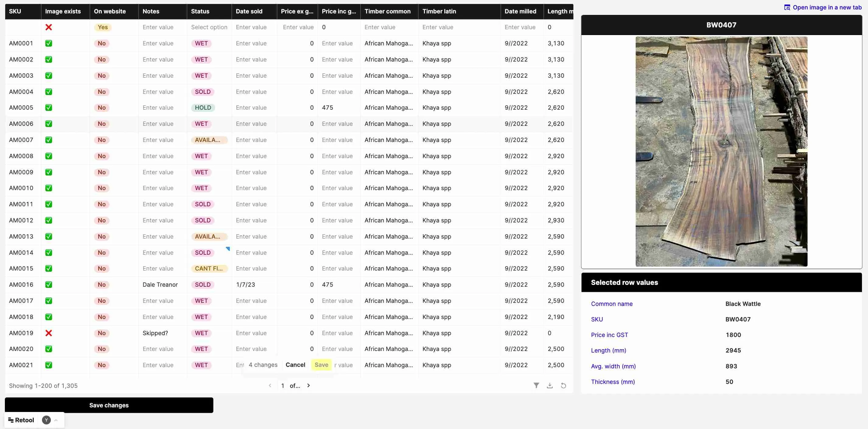This screenshot has height=429, width=868.
Task: Click the Save changes button
Action: 109,405
